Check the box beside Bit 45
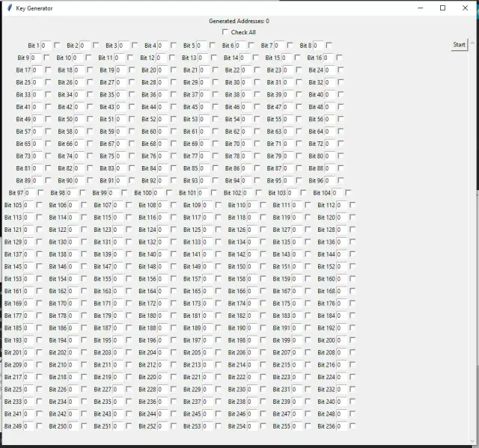The image size is (479, 448). [x=216, y=106]
